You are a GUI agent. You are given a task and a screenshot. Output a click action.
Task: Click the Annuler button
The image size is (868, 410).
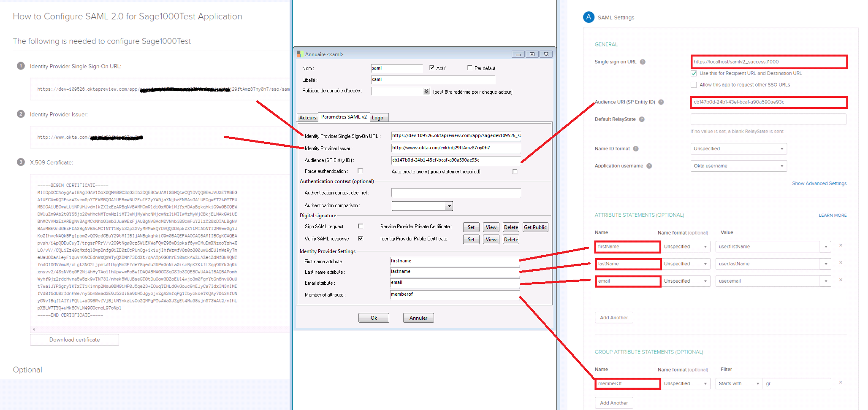point(418,318)
